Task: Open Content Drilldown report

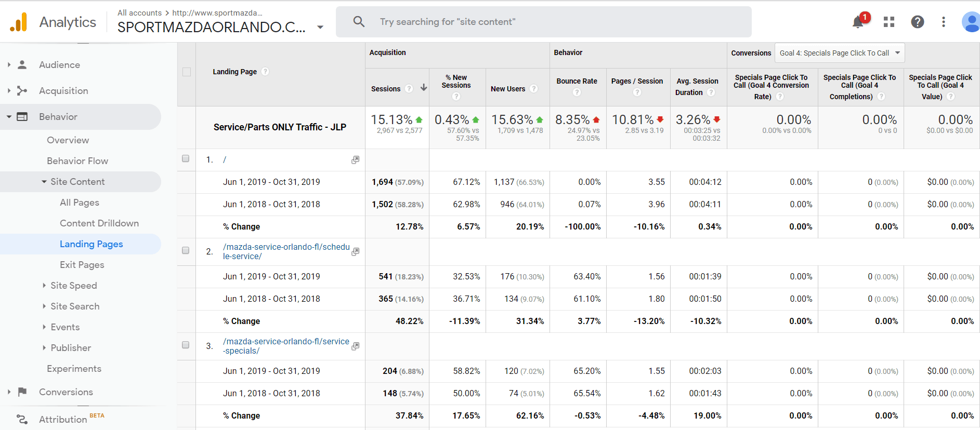Action: pos(99,223)
